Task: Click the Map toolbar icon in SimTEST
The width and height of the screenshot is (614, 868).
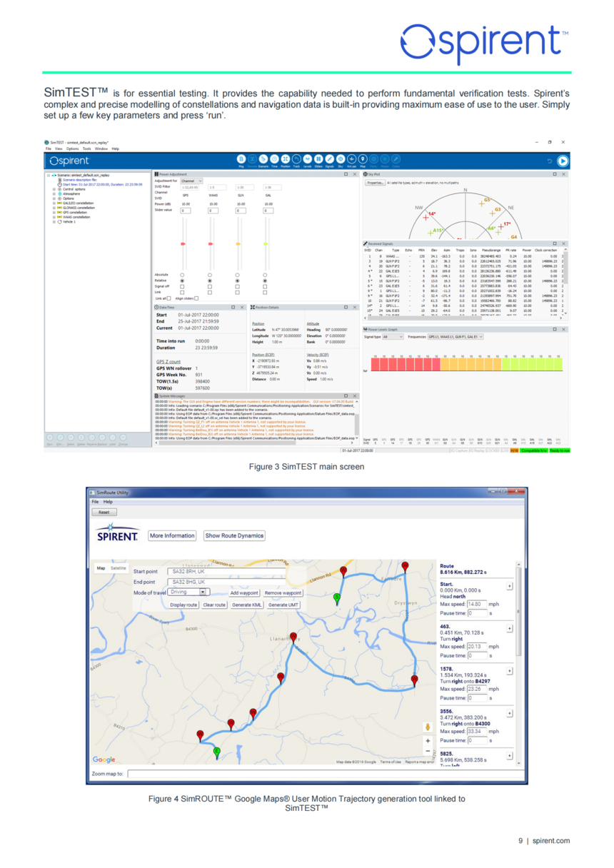Action: 363,158
